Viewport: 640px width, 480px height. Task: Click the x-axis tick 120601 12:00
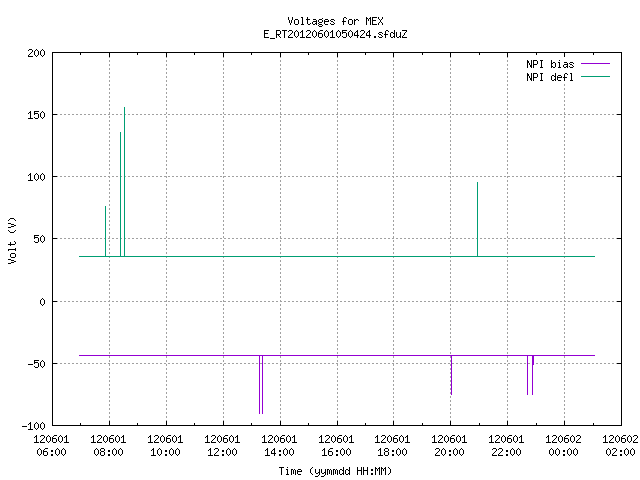222,446
